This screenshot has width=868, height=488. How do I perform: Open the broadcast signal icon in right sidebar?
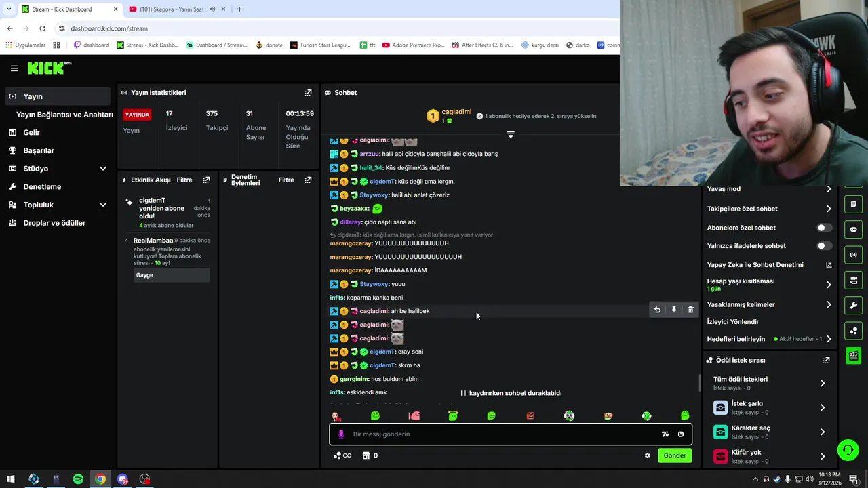tap(854, 255)
